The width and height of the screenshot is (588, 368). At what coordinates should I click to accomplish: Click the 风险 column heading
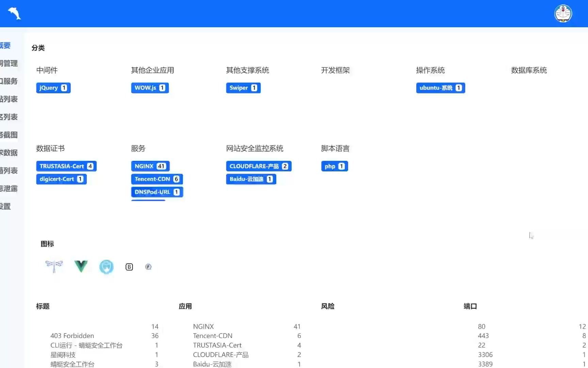click(328, 306)
